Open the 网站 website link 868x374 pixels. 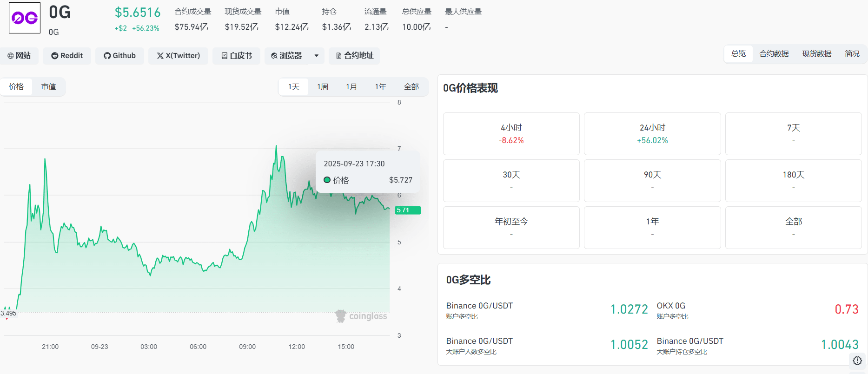point(19,56)
